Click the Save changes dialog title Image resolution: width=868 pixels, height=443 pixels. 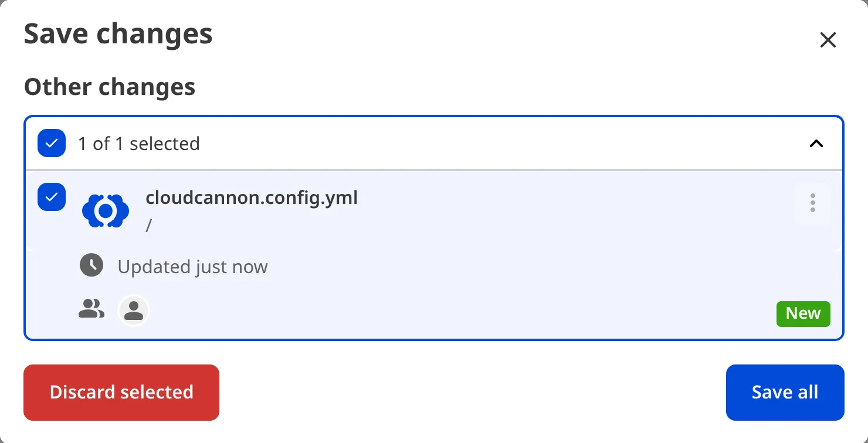pos(118,33)
